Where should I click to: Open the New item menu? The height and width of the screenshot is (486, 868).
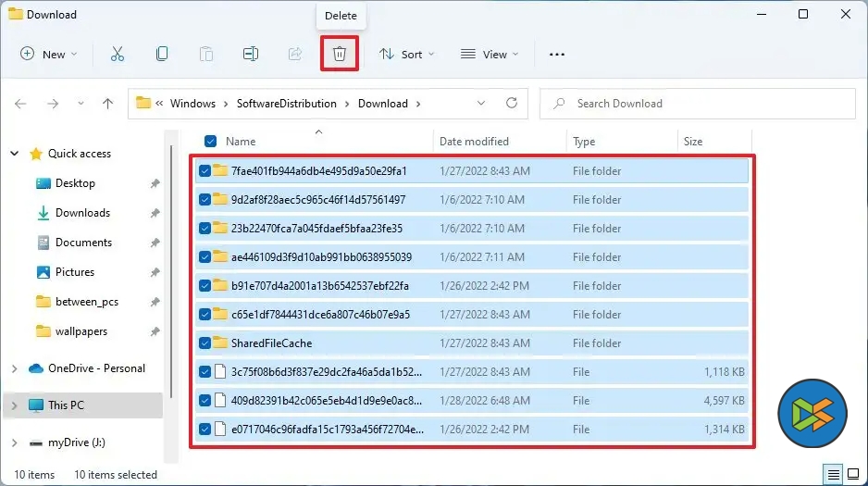(49, 54)
